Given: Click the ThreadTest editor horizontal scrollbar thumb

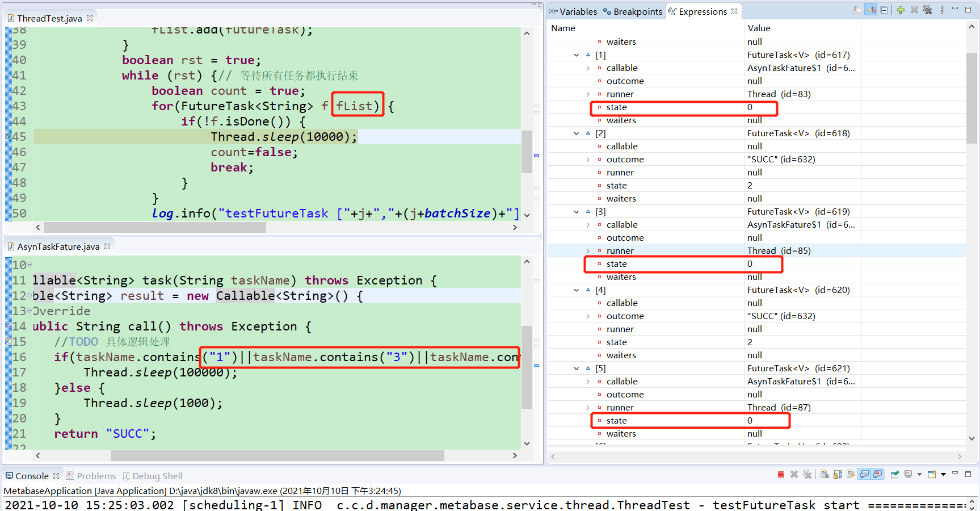Looking at the screenshot, I should (x=155, y=227).
